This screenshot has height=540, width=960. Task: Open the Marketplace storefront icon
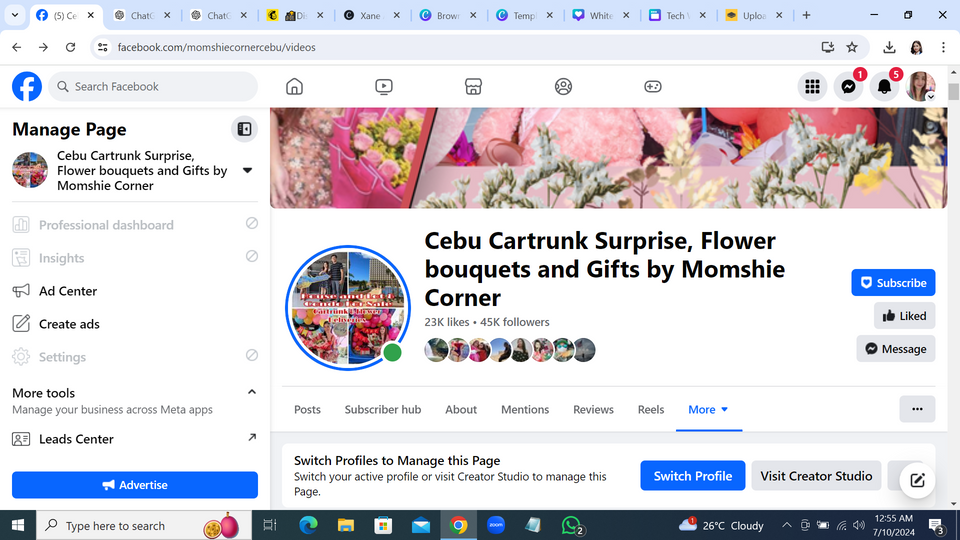(474, 87)
